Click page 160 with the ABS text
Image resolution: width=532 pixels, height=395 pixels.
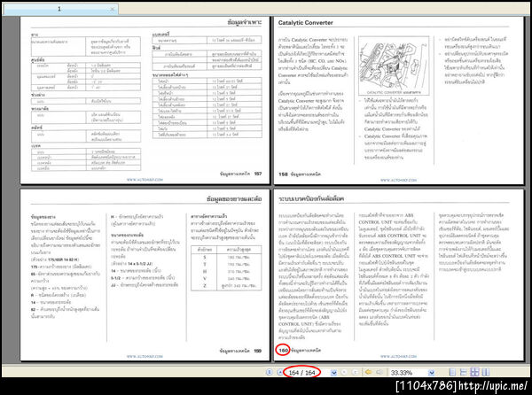pos(399,275)
